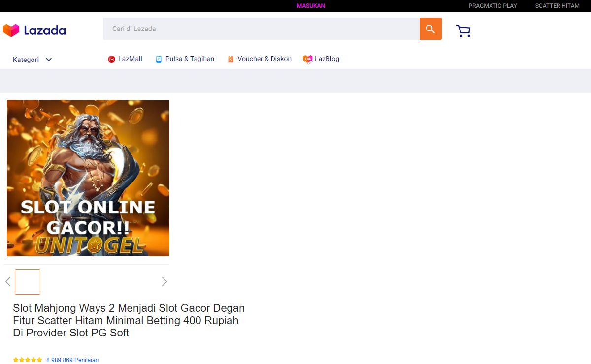Click the Lazada logo
The height and width of the screenshot is (364, 591).
34,30
